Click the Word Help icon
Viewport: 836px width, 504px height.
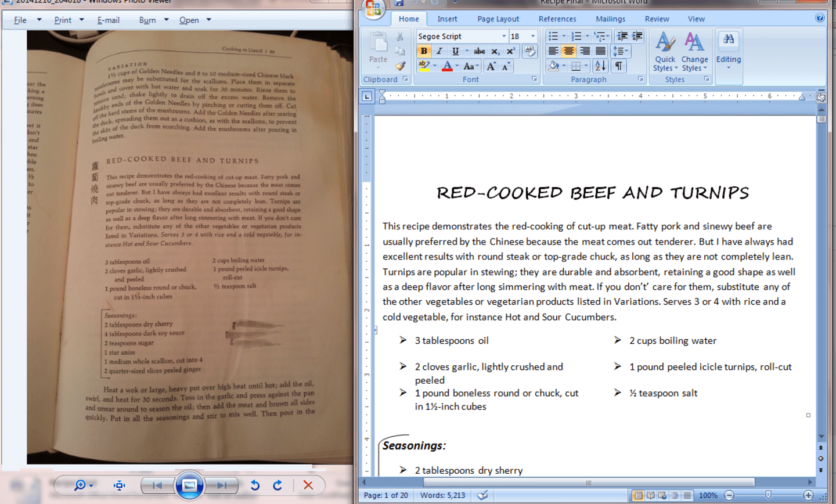tap(820, 18)
